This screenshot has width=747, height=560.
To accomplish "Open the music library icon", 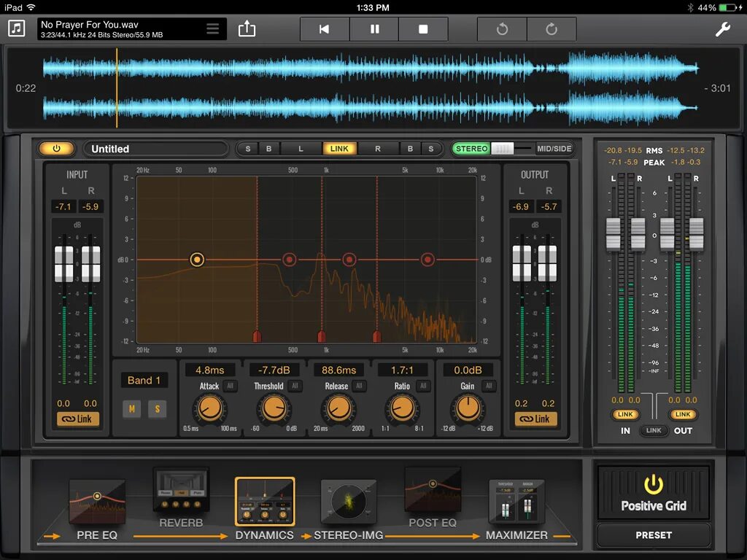I will pyautogui.click(x=17, y=28).
